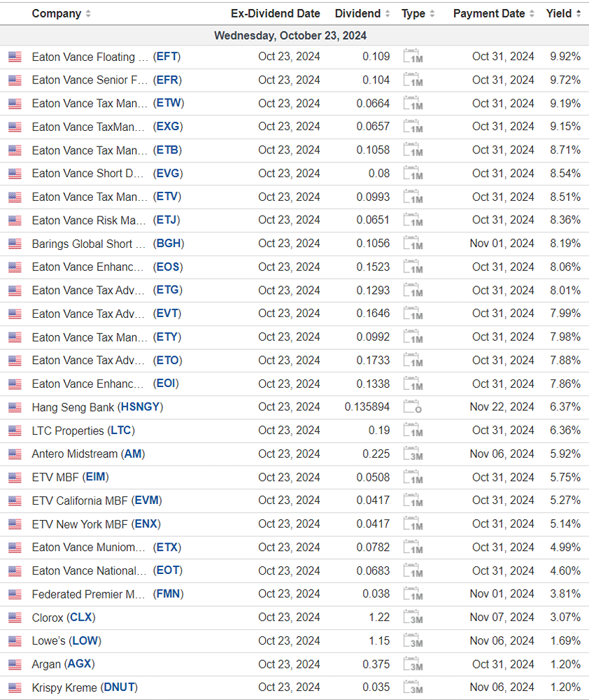Image resolution: width=589 pixels, height=700 pixels.
Task: Click the flag icon next to Krispy Kreme
Action: pyautogui.click(x=15, y=688)
